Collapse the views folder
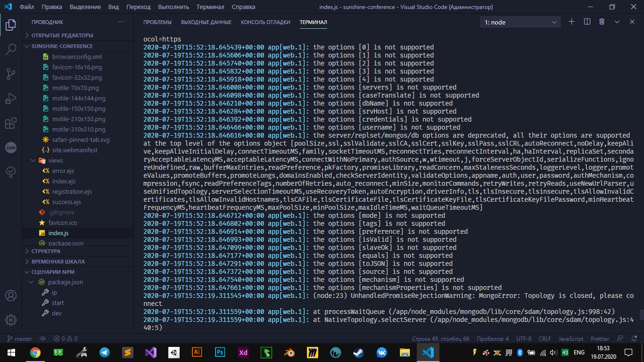The height and width of the screenshot is (362, 644). pyautogui.click(x=78, y=160)
